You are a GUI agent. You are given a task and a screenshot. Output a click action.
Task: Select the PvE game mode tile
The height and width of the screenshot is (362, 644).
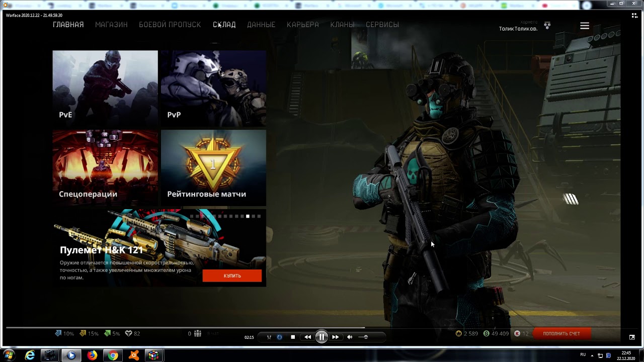(105, 88)
